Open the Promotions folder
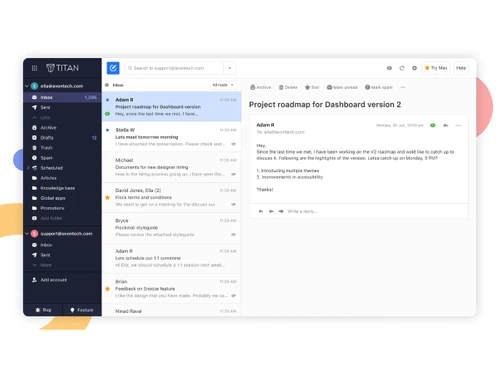The height and width of the screenshot is (375, 500). [x=62, y=208]
